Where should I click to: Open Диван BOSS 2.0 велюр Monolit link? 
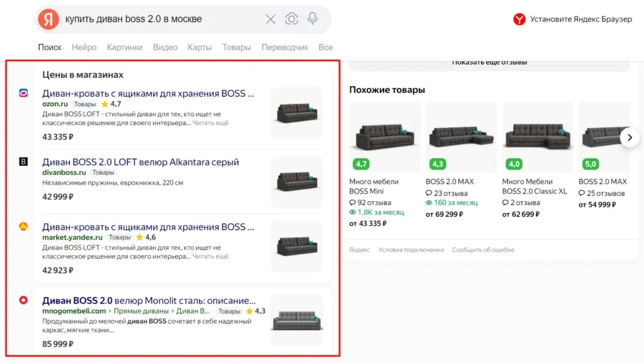(148, 300)
